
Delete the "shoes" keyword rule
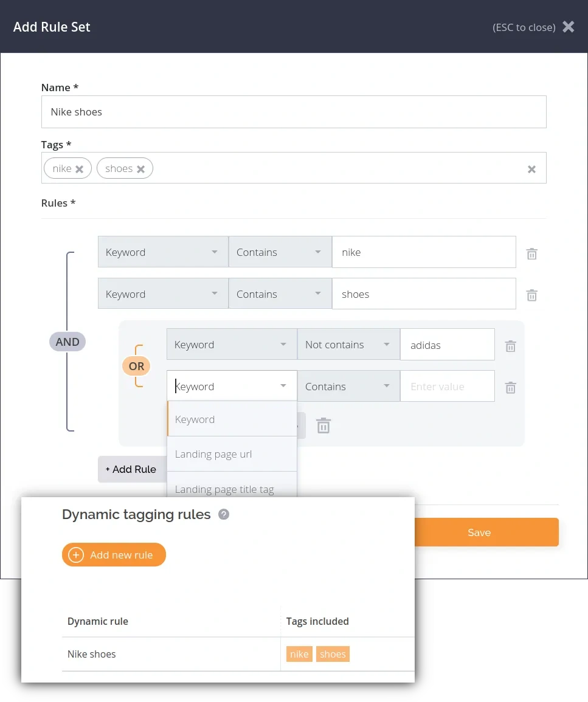pos(531,295)
